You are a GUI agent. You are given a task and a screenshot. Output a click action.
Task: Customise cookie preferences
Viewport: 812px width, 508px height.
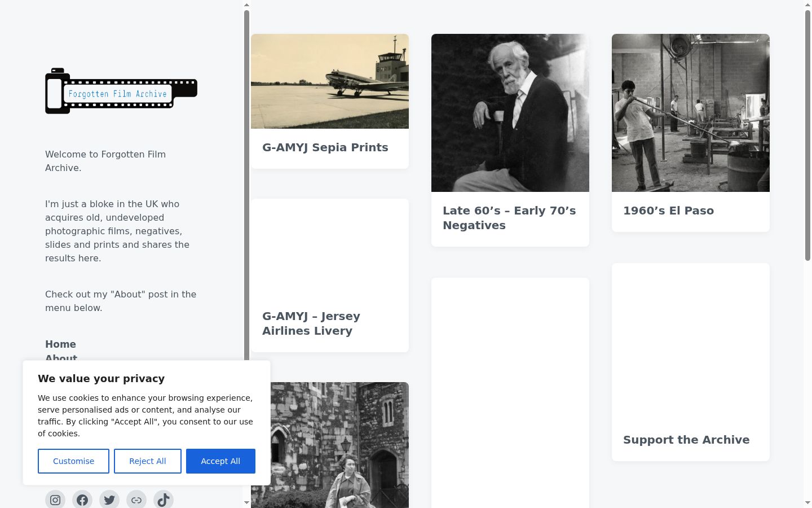(x=73, y=461)
